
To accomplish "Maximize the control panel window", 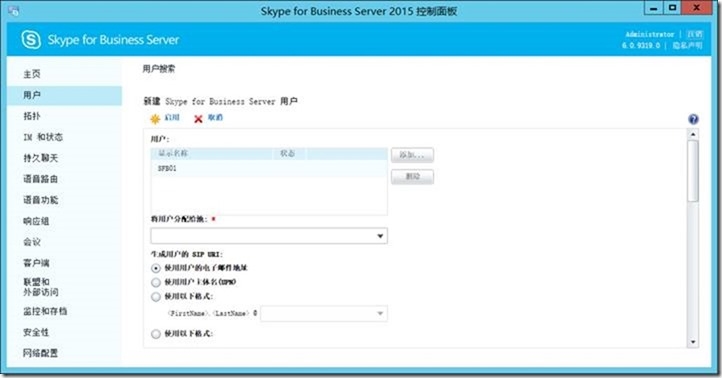I will (672, 8).
